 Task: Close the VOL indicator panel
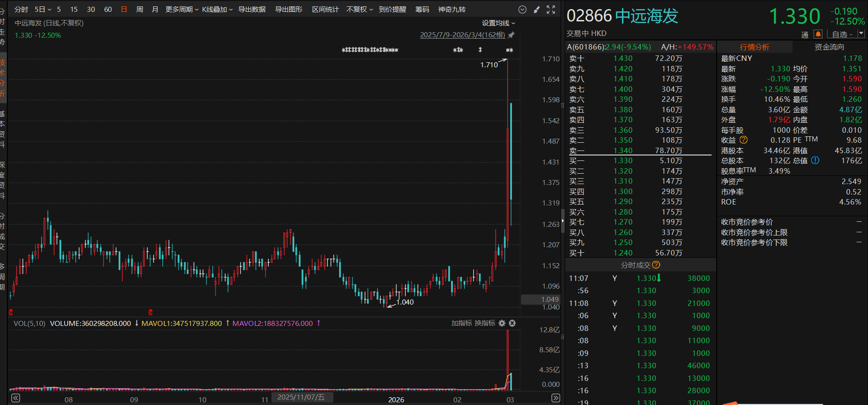click(512, 323)
